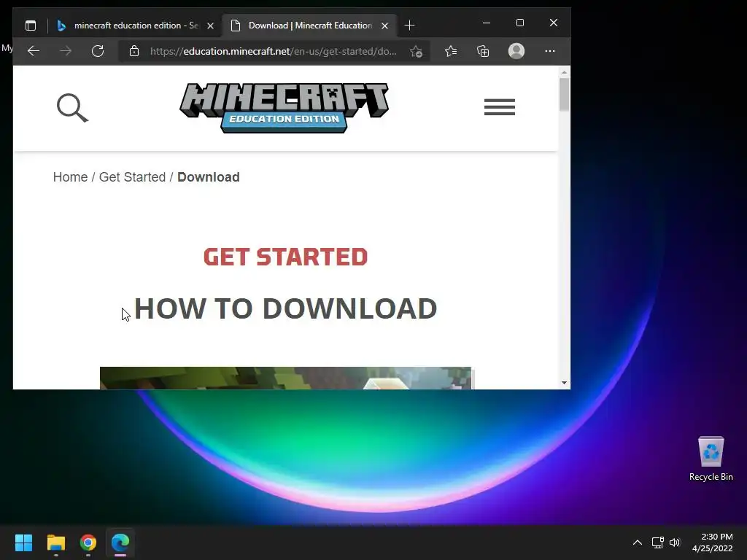Select the Recycle Bin desktop icon
This screenshot has width=747, height=560.
click(711, 459)
